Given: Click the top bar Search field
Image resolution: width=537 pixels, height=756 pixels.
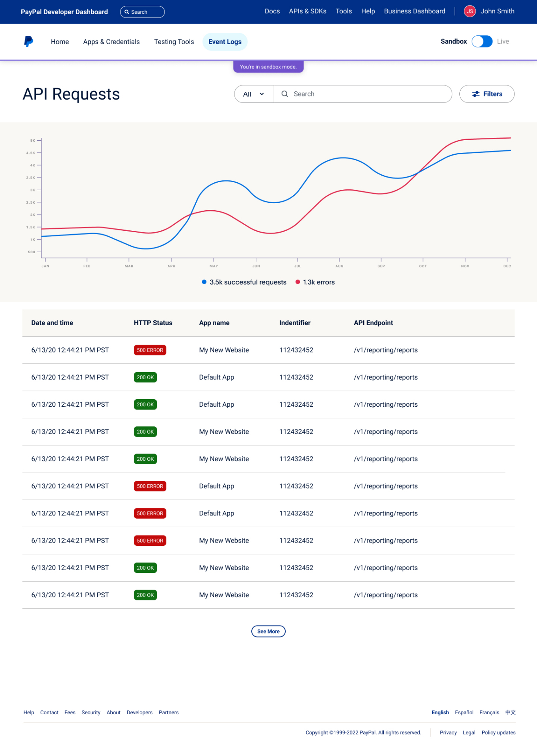Looking at the screenshot, I should click(x=142, y=12).
